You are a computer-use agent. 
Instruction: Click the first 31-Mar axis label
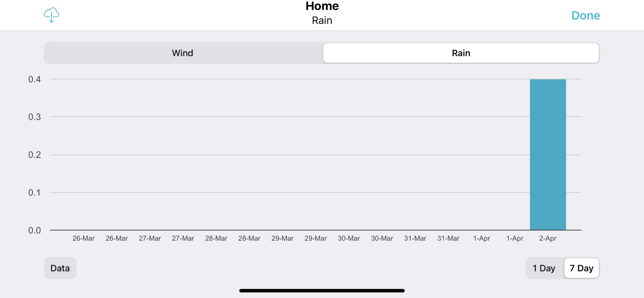(x=415, y=239)
